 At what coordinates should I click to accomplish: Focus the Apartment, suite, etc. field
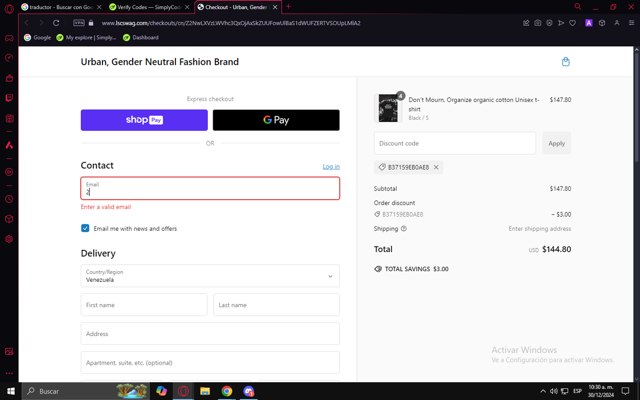tap(210, 362)
